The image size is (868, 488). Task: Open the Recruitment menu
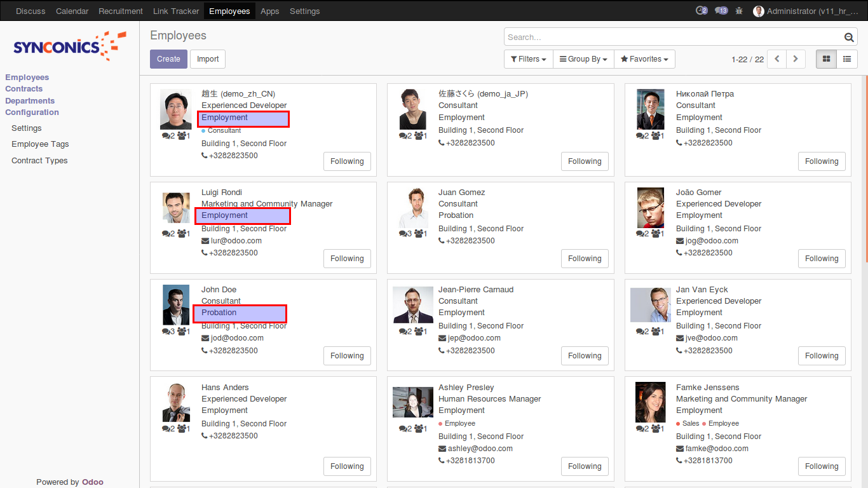click(x=121, y=11)
